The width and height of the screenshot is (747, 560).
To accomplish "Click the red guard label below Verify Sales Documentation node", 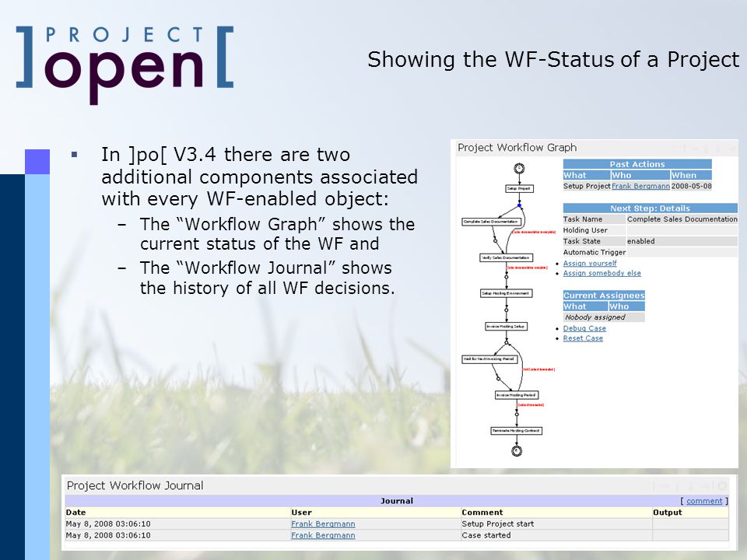I will click(527, 268).
